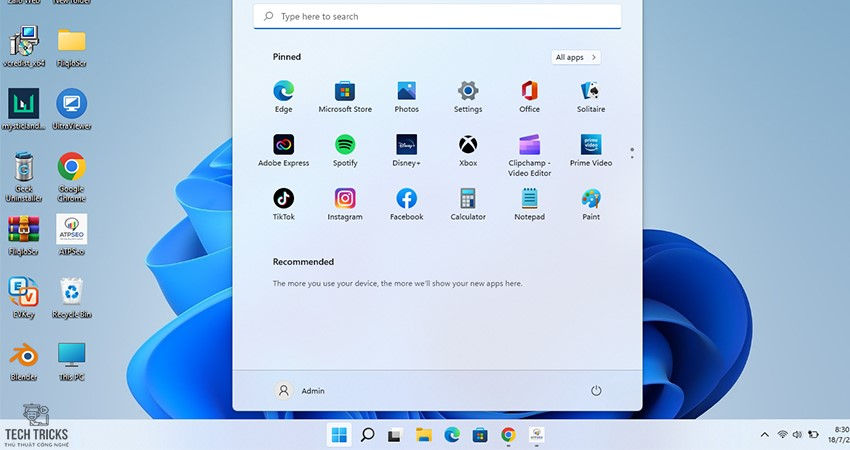Image resolution: width=850 pixels, height=450 pixels.
Task: Focus the Type here to search box
Action: (x=437, y=16)
